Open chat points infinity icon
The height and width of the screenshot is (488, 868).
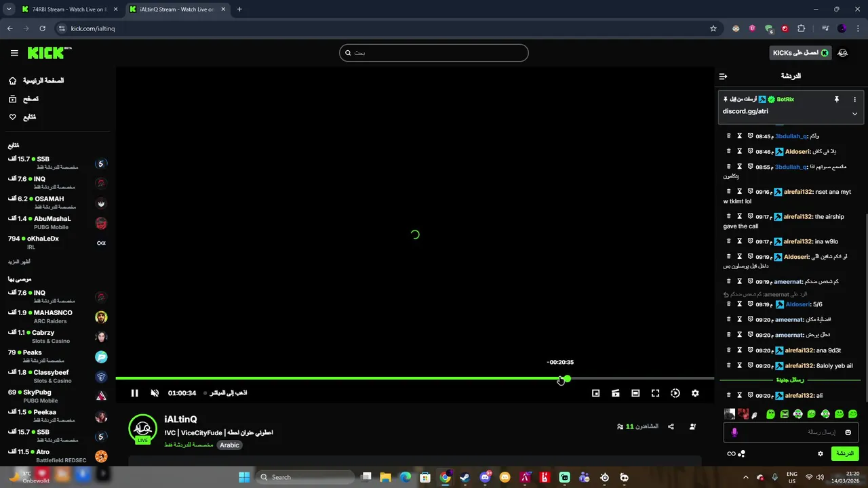[x=731, y=453]
